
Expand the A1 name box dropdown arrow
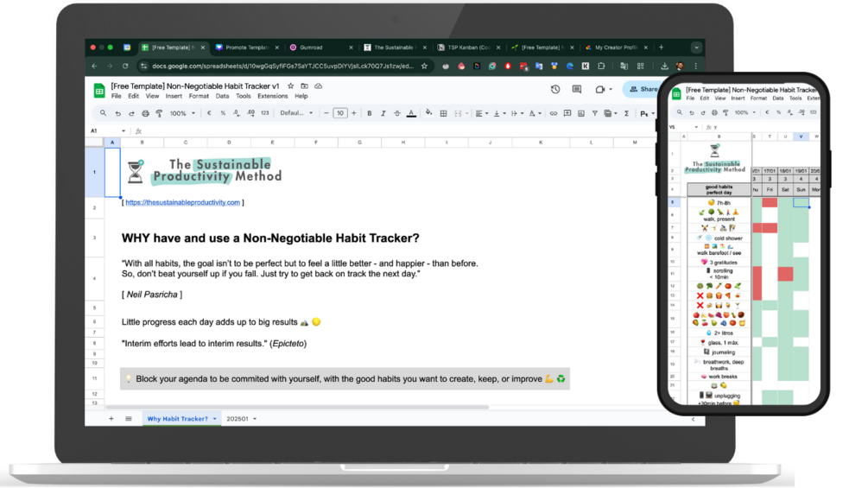coord(124,131)
